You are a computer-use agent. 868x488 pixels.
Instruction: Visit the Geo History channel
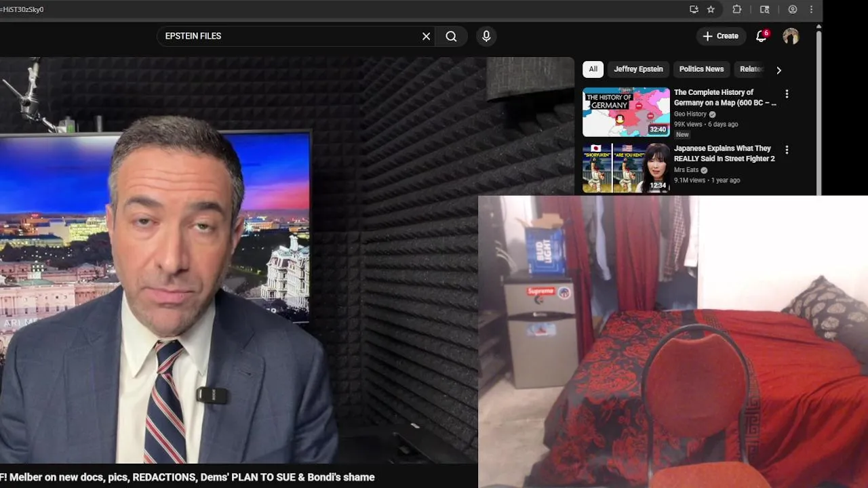point(690,115)
